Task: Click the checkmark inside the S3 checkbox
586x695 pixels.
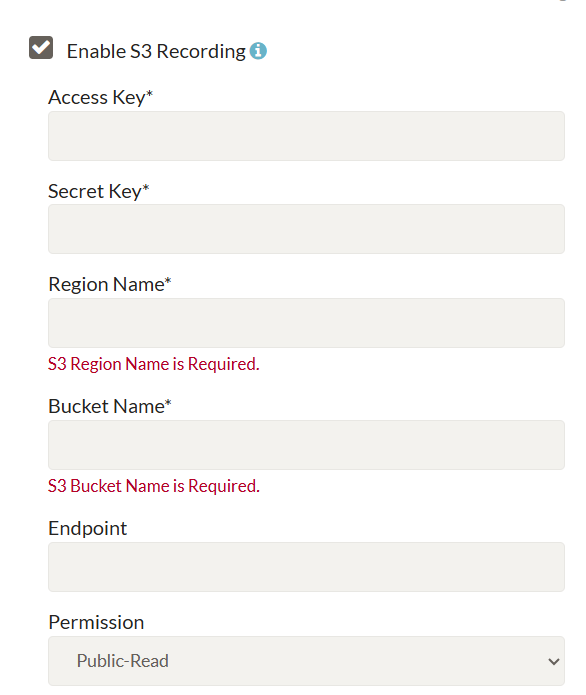Action: 41,47
